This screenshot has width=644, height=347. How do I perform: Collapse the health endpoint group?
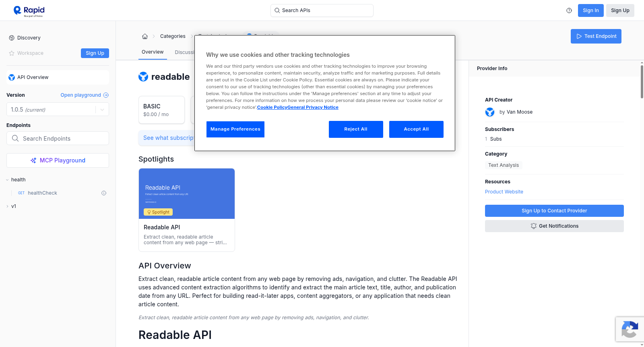7,180
